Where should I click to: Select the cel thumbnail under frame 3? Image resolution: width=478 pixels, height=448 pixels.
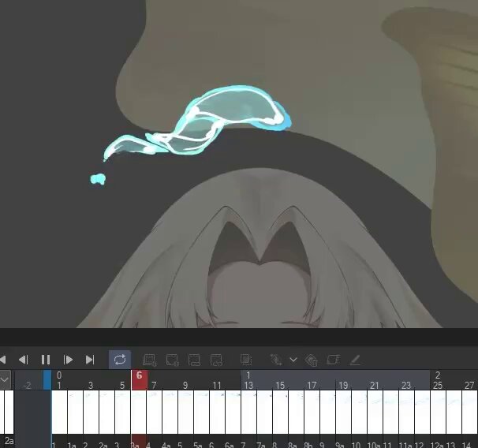click(91, 412)
